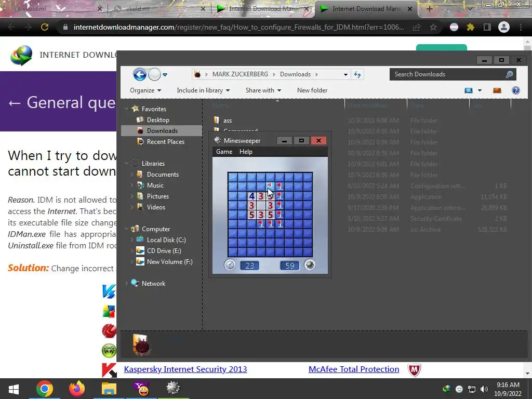Select CD Drive (E:) in navigation pane
The height and width of the screenshot is (399, 532).
click(x=164, y=251)
